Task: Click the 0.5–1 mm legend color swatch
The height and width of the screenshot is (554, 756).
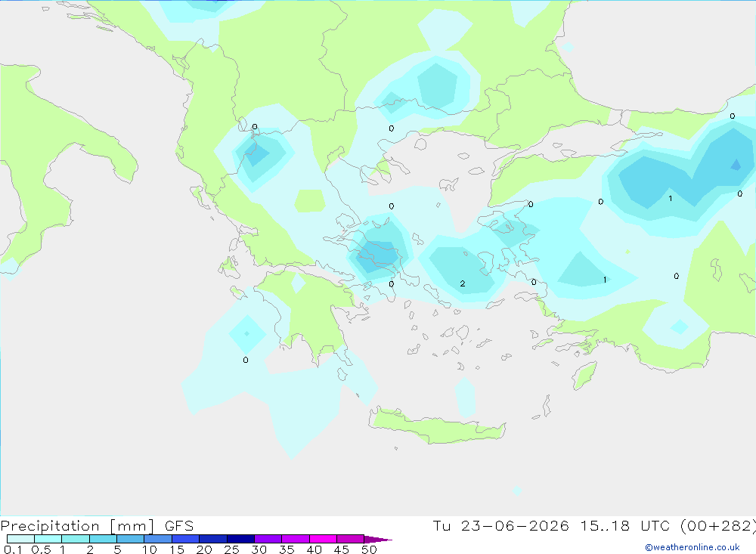Action: click(x=48, y=539)
